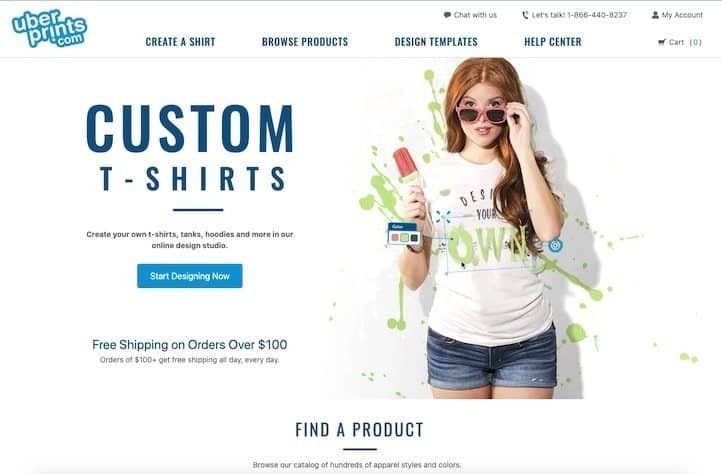
Task: Click the Start Designing Now button
Action: pyautogui.click(x=190, y=276)
